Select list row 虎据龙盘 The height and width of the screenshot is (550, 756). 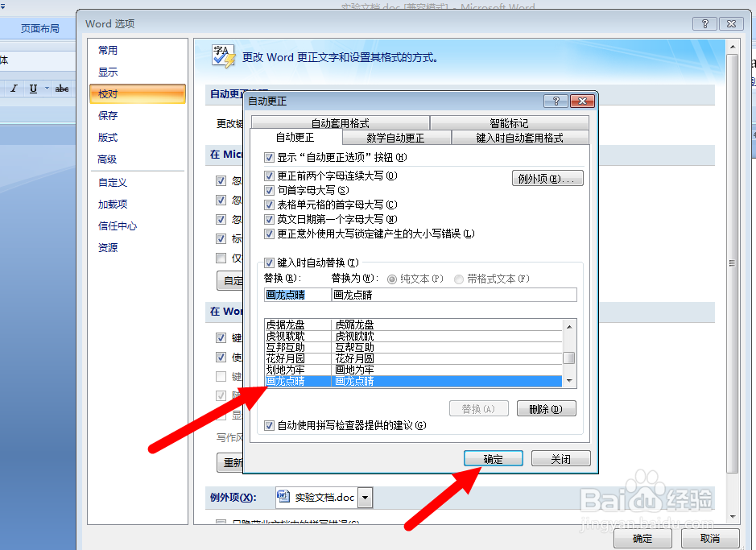click(x=413, y=325)
